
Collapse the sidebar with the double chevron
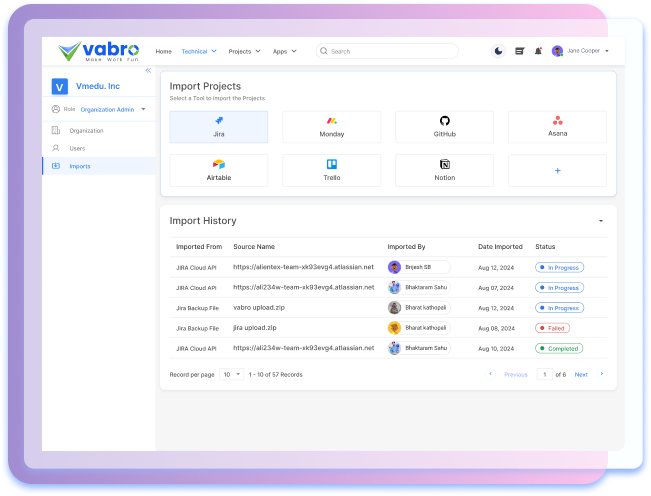click(148, 70)
